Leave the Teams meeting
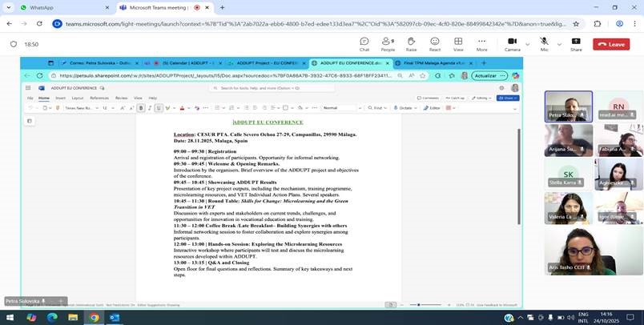644x325 pixels. tap(611, 44)
